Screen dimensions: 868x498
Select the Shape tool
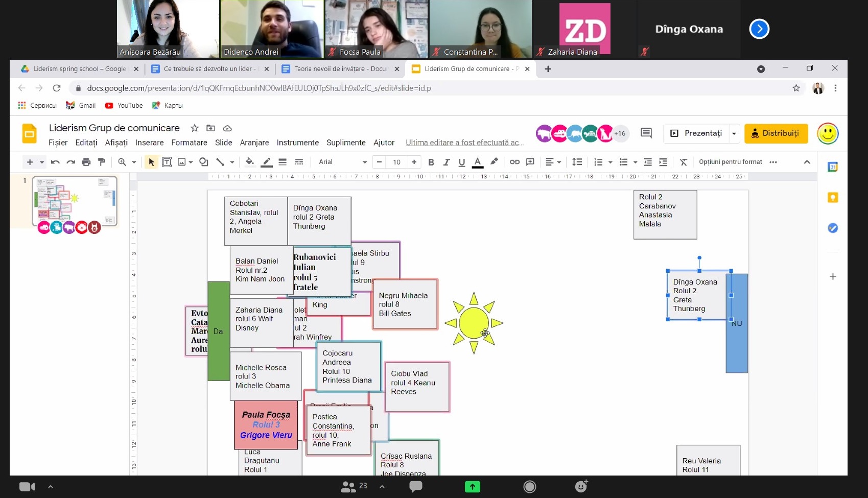tap(204, 162)
